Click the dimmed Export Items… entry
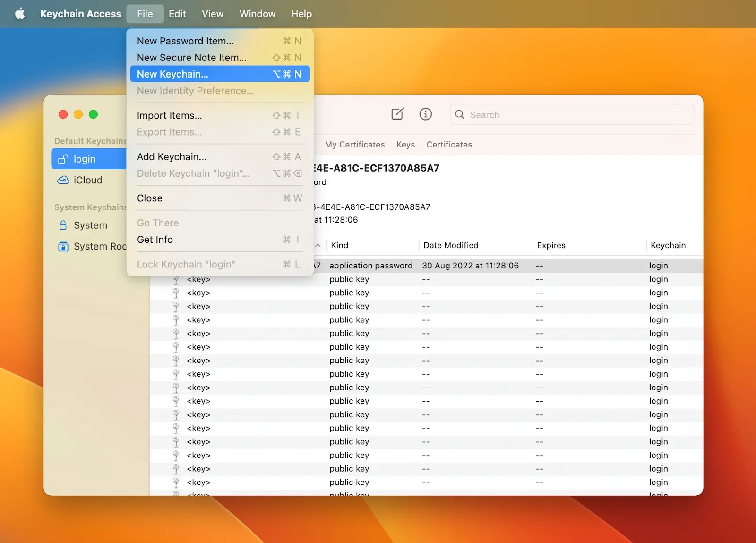 (220, 132)
